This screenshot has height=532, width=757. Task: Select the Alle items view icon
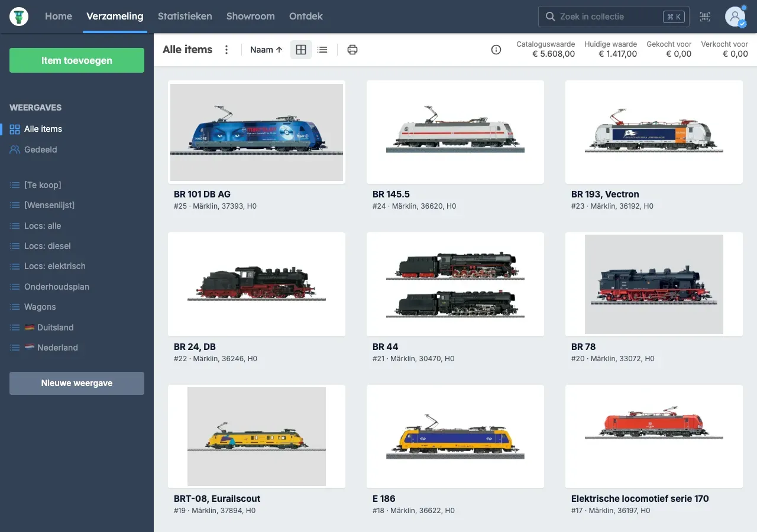[x=15, y=129]
